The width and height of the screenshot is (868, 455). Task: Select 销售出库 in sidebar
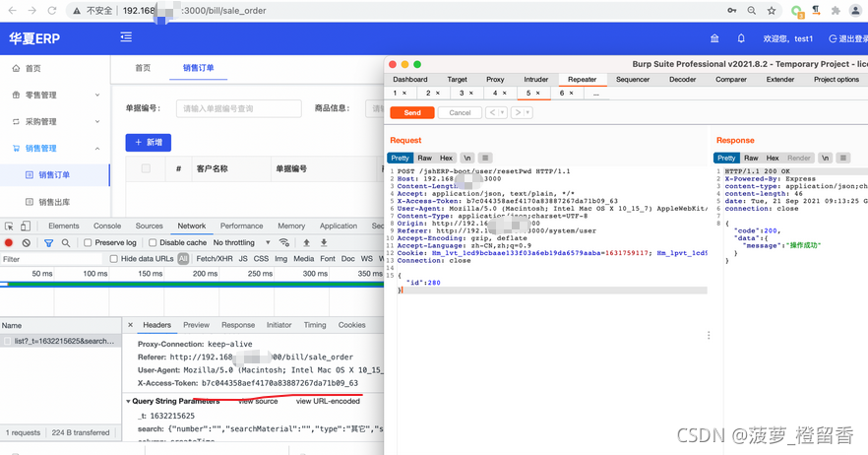pos(54,202)
